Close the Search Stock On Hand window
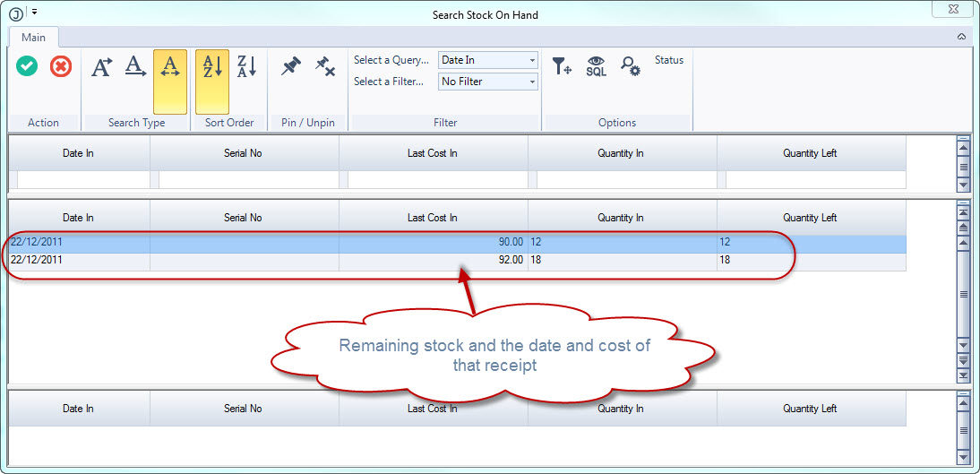 pyautogui.click(x=952, y=9)
